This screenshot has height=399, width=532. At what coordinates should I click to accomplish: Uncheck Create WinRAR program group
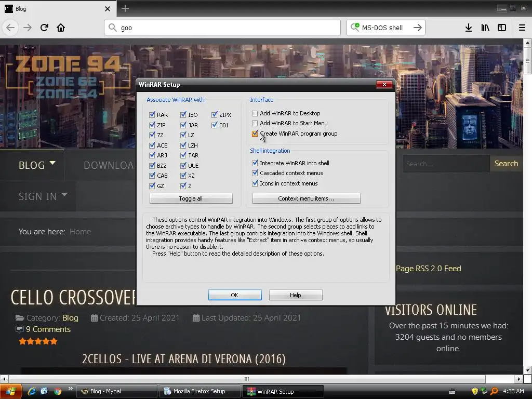(255, 134)
